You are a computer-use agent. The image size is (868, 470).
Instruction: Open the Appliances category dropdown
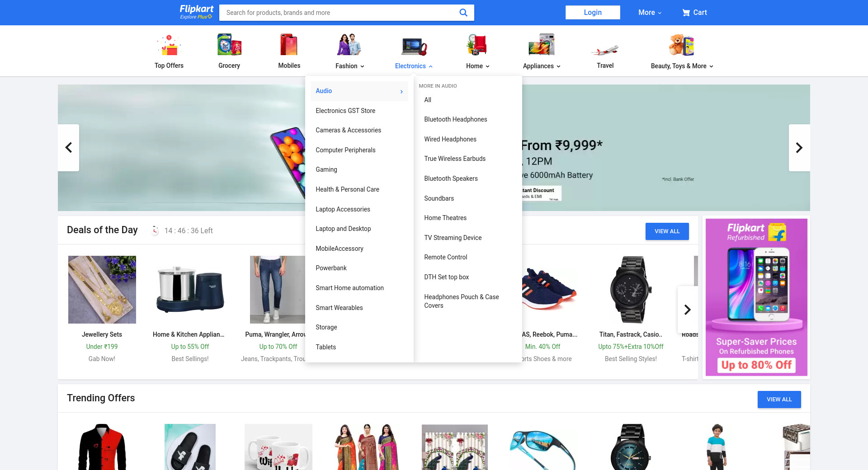[x=541, y=66]
